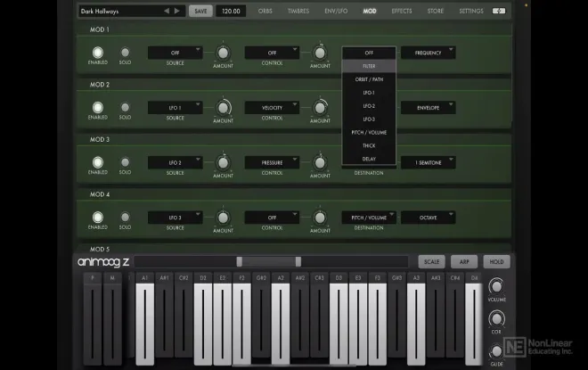The width and height of the screenshot is (588, 370).
Task: Switch to the STORE tab
Action: 436,12
